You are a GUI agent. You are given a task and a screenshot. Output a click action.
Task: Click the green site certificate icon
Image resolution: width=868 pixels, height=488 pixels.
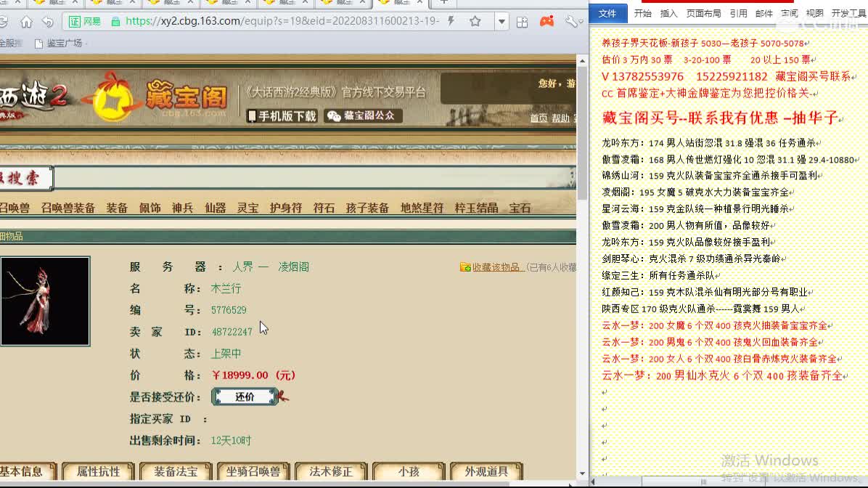click(85, 22)
